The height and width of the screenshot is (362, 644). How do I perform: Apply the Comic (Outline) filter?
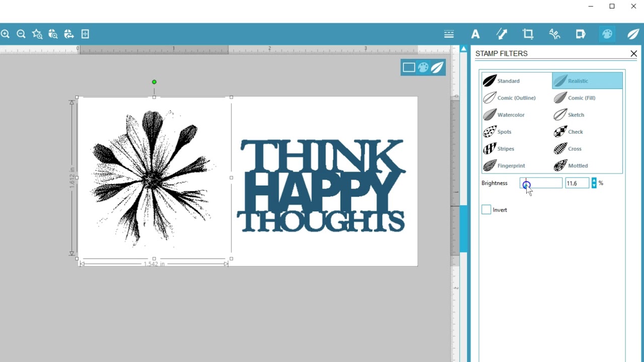[x=517, y=98]
